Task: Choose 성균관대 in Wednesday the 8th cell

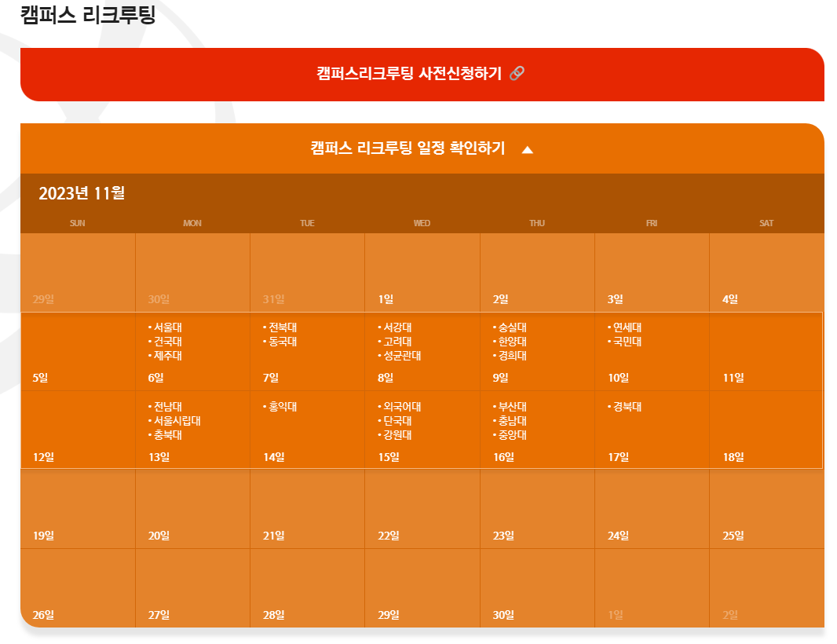Action: tap(400, 356)
